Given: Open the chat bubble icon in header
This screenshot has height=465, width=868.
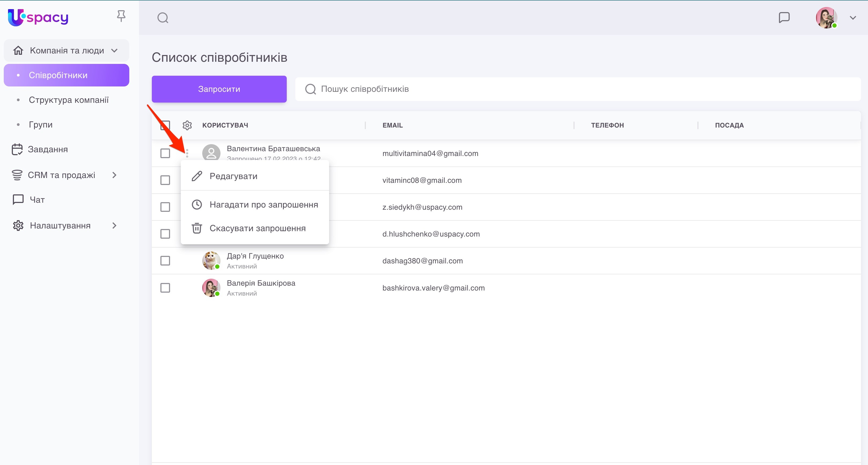Looking at the screenshot, I should [x=784, y=17].
